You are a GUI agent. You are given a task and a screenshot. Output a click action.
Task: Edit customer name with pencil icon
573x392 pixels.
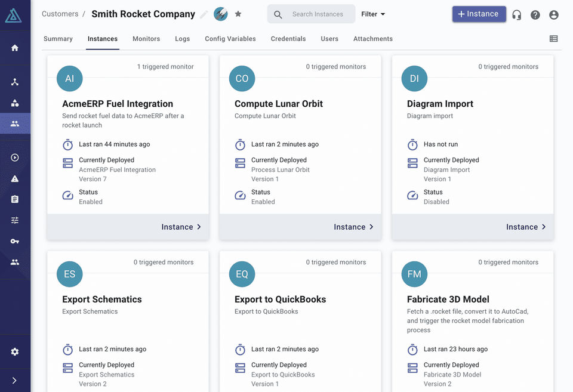pyautogui.click(x=204, y=14)
